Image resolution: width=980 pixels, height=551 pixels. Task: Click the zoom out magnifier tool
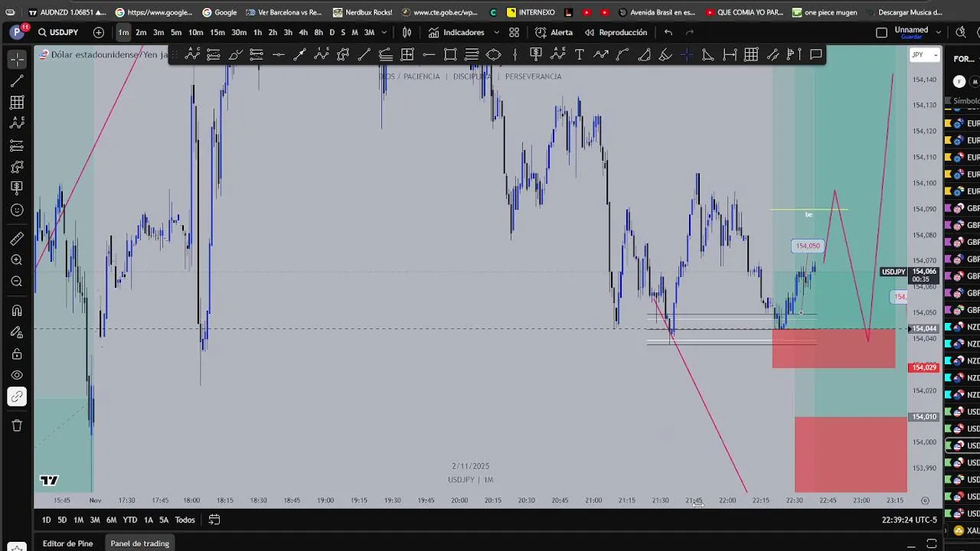pyautogui.click(x=17, y=282)
